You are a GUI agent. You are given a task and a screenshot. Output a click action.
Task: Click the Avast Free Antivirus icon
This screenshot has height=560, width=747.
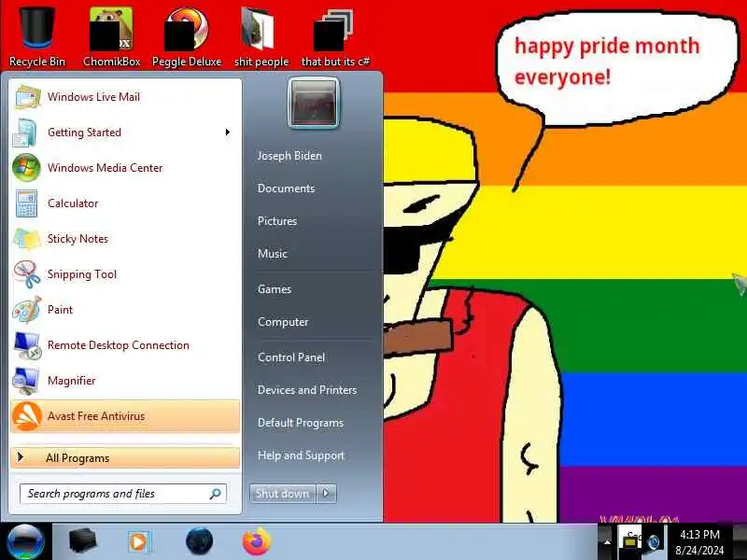27,416
